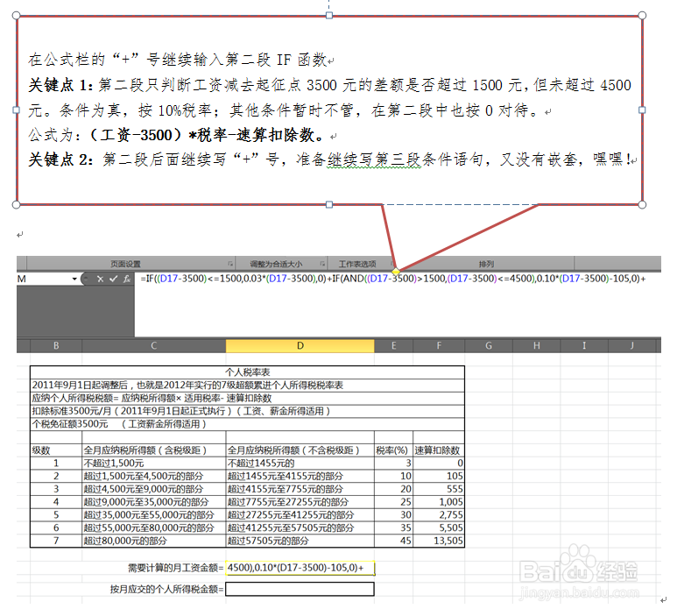Cancel the formula entry with the X icon
This screenshot has height=616, width=677.
[100, 279]
